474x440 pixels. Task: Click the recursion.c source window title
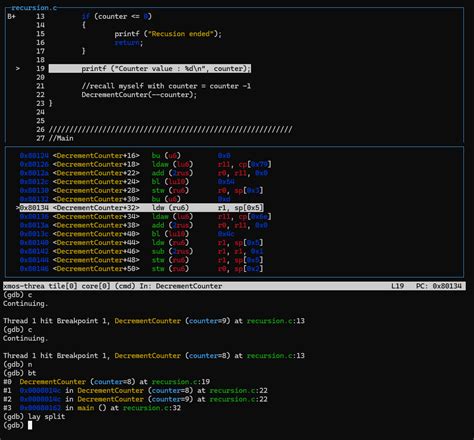34,8
